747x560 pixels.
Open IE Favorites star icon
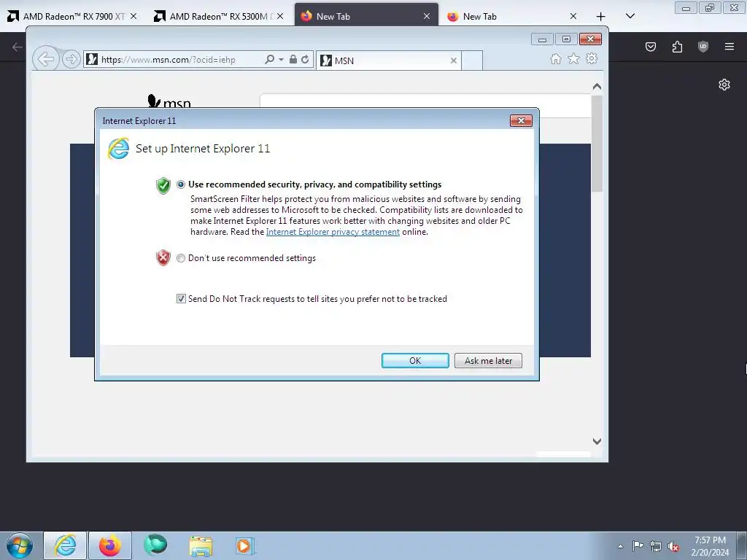(x=573, y=58)
